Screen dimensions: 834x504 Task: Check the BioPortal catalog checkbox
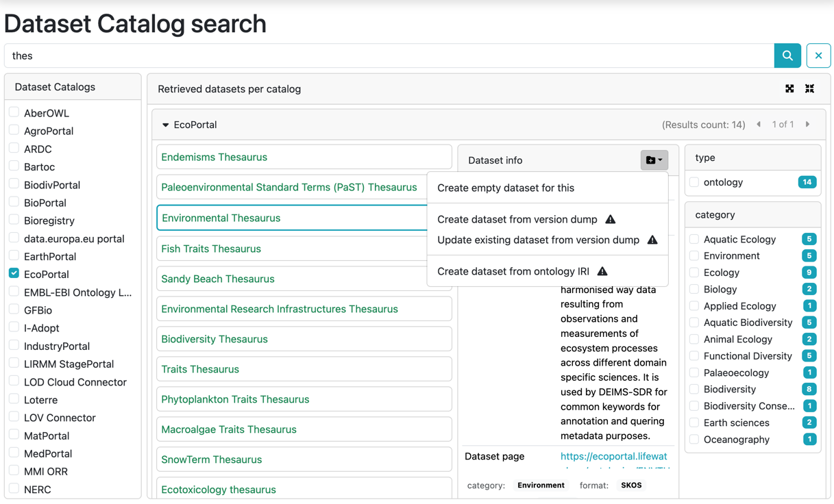click(x=13, y=203)
